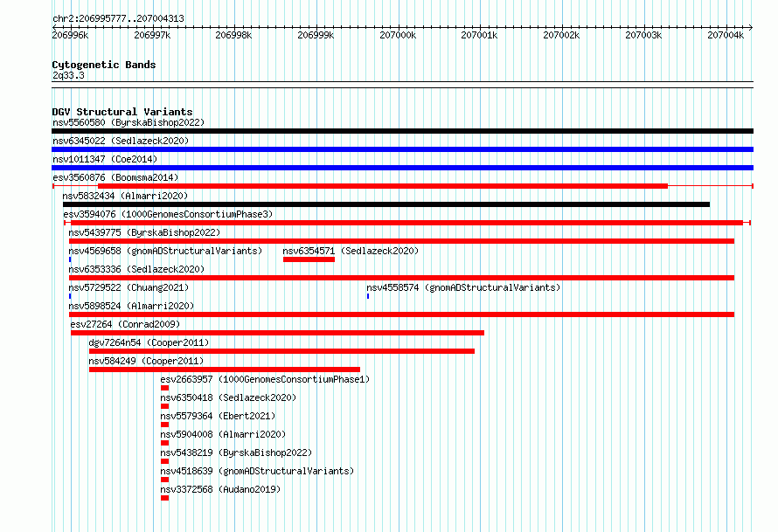Click the red bar under dgv7264n54
Screen dimensions: 778x532
tap(281, 351)
